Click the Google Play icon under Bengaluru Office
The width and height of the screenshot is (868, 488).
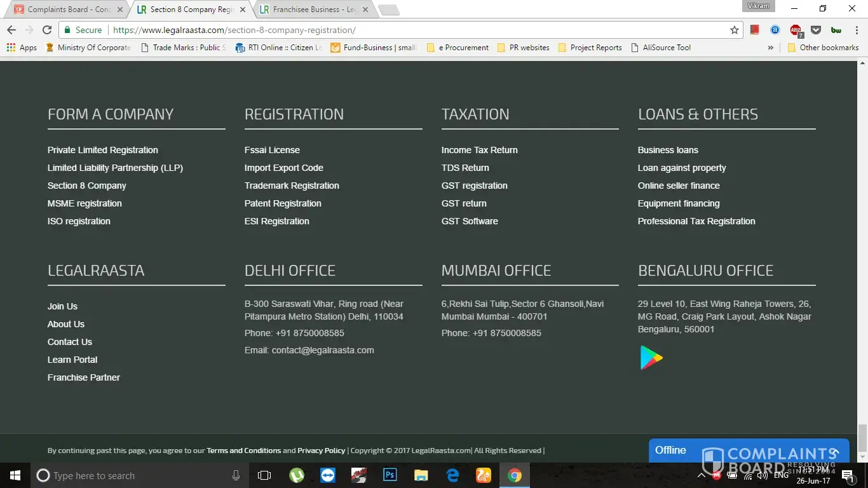click(x=651, y=358)
